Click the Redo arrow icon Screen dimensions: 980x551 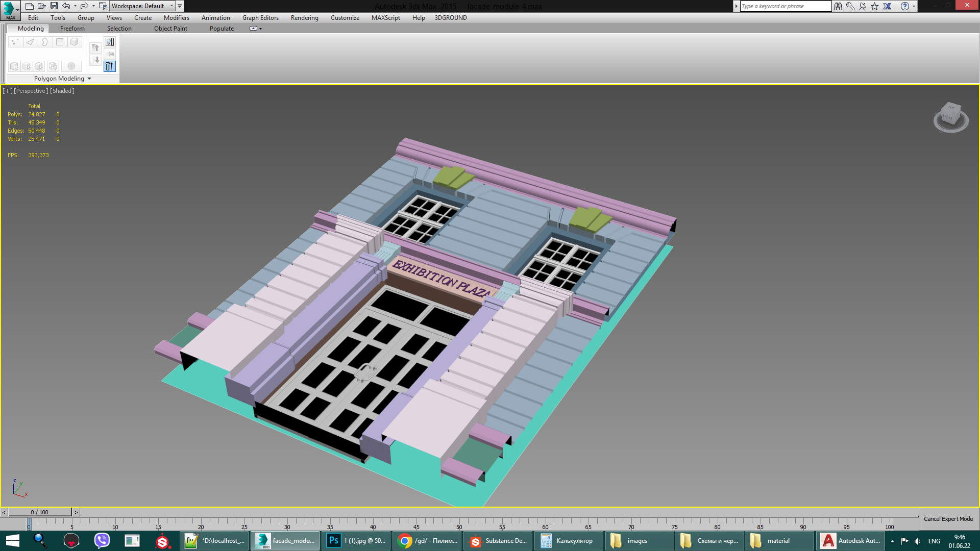(84, 6)
